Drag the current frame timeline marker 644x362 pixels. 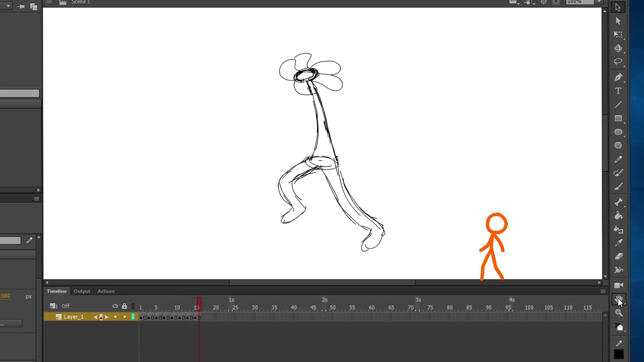point(199,306)
